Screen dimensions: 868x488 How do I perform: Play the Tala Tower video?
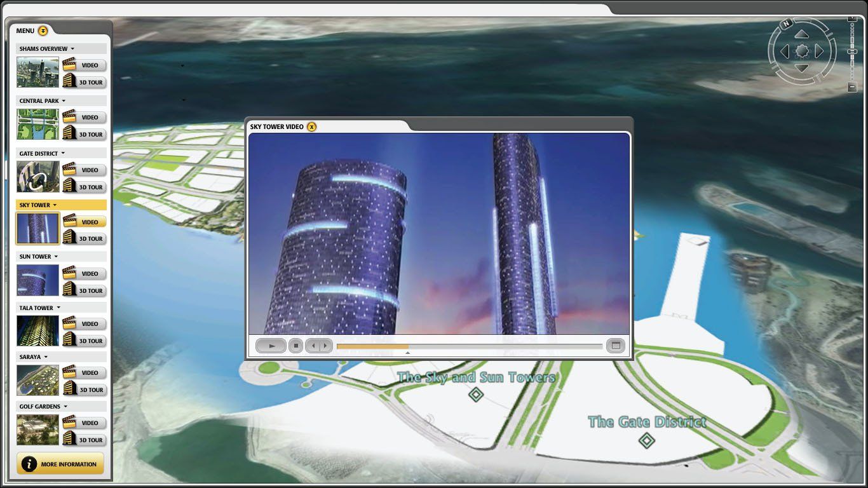coord(85,323)
